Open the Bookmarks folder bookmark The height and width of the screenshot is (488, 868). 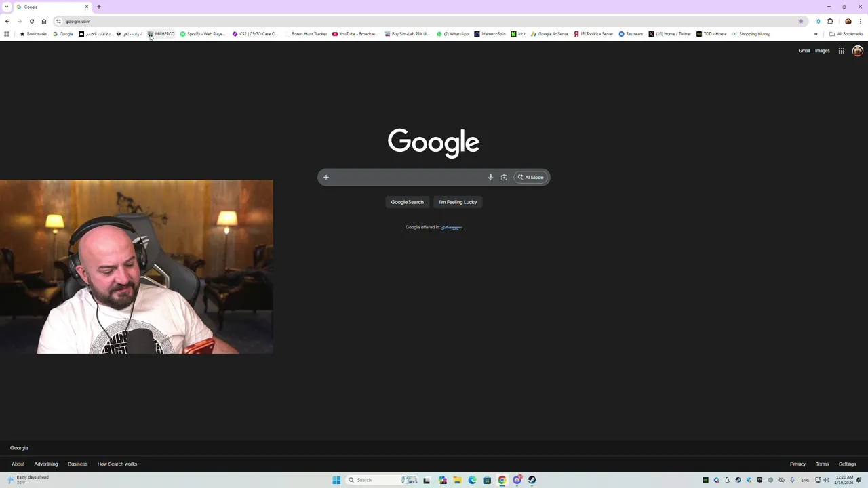pyautogui.click(x=33, y=34)
